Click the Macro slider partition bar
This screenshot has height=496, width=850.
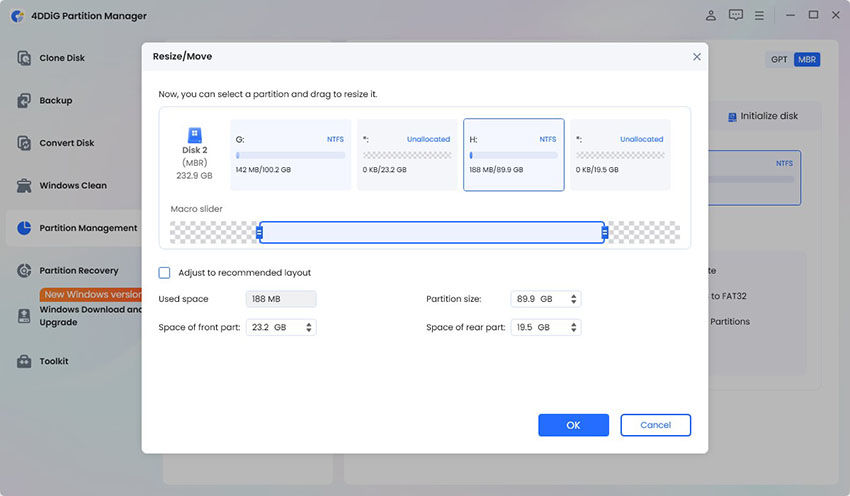coord(432,233)
